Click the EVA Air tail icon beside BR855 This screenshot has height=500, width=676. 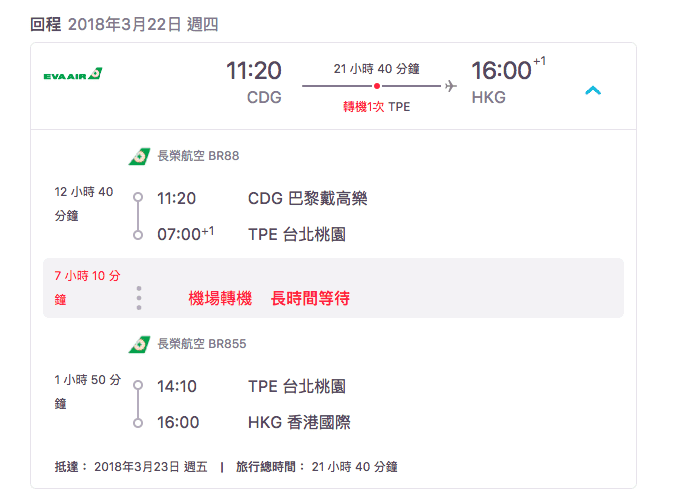(x=139, y=344)
